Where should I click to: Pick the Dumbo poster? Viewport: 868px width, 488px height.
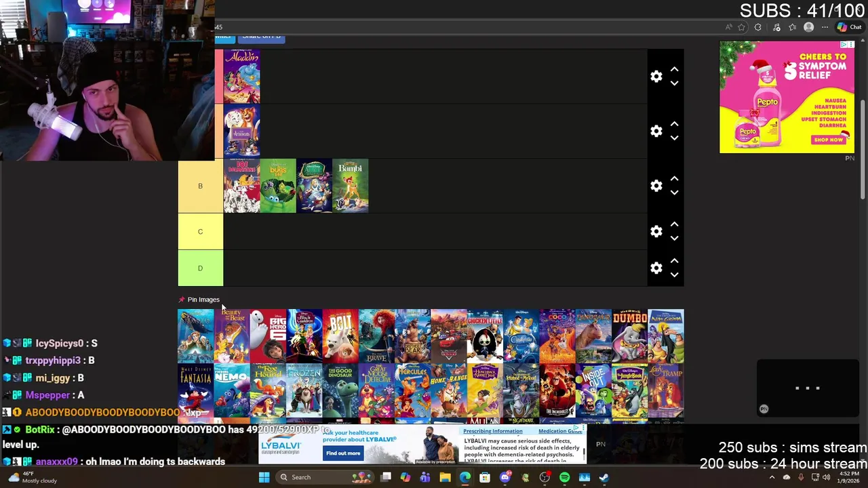click(629, 336)
